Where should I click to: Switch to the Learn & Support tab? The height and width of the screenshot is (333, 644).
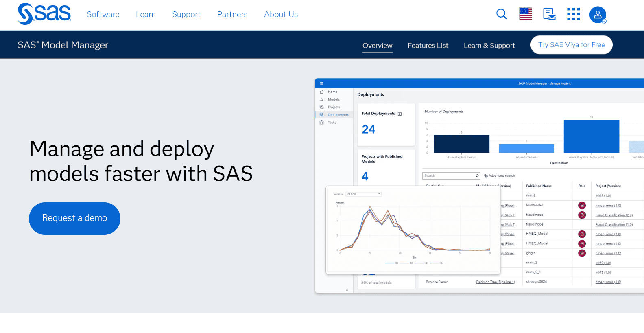pos(489,46)
